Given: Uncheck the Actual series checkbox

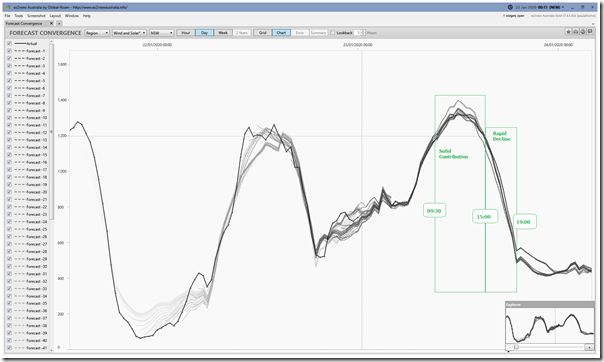Looking at the screenshot, I should coord(9,44).
